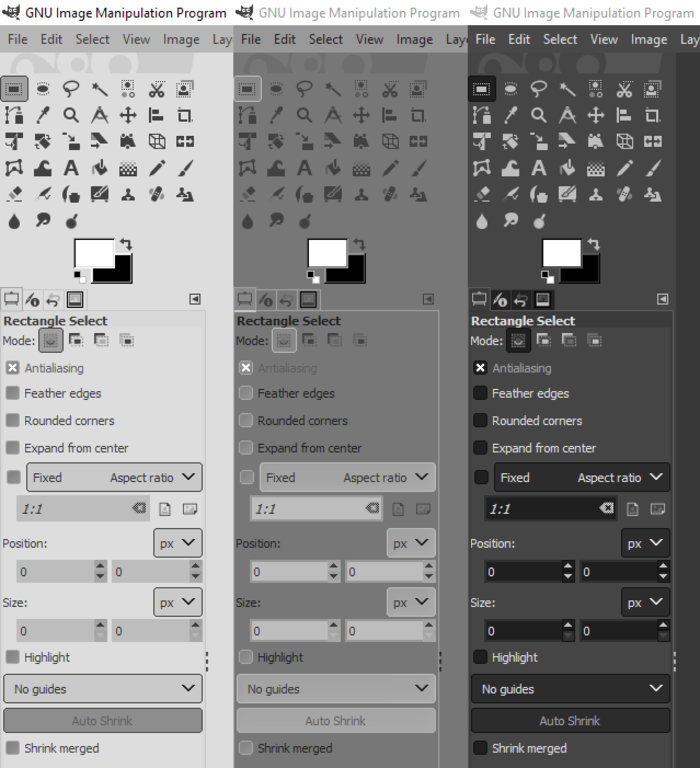
Task: Click the white foreground color swatch in dark panel
Action: pos(560,253)
